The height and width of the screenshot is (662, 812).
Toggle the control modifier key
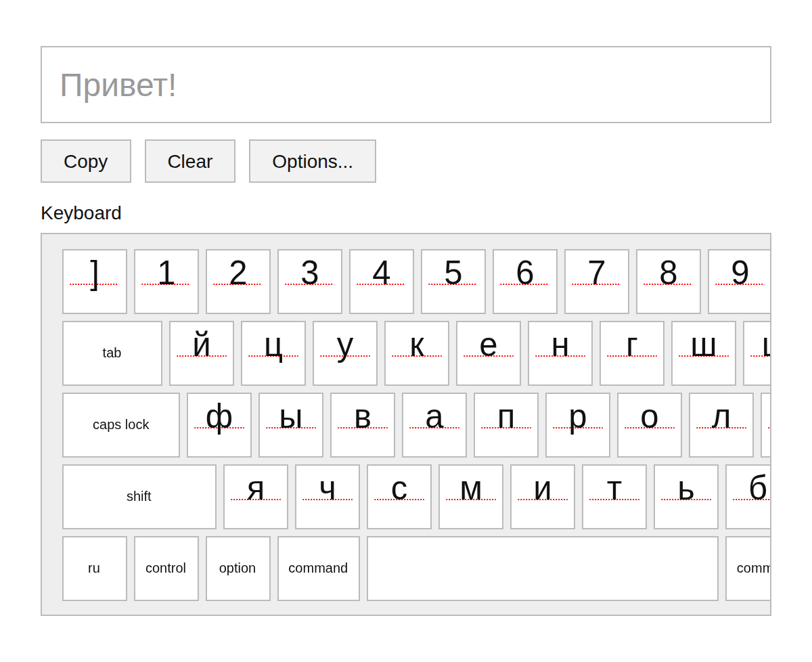[x=166, y=569]
